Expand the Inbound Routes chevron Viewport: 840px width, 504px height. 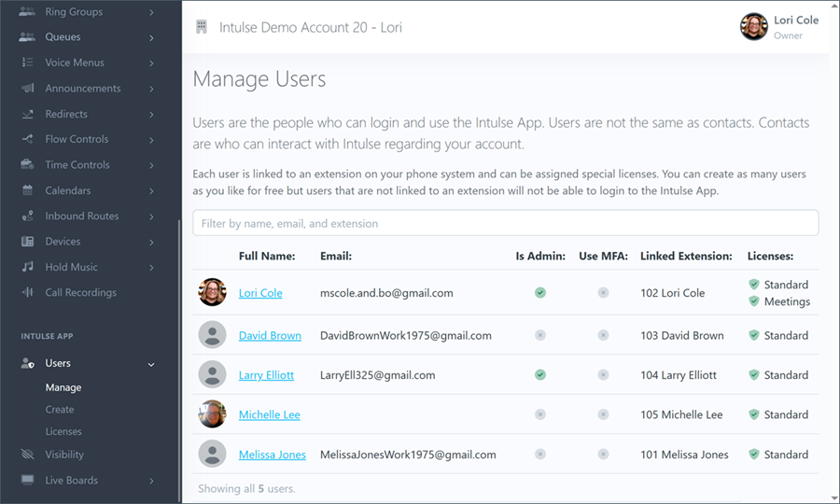[151, 217]
